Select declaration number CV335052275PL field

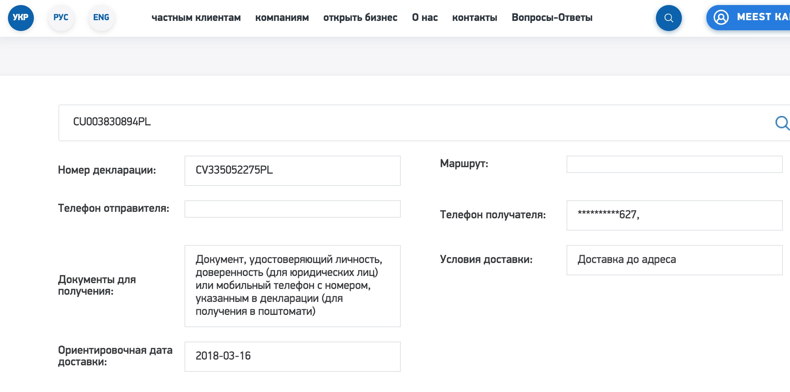pyautogui.click(x=292, y=170)
